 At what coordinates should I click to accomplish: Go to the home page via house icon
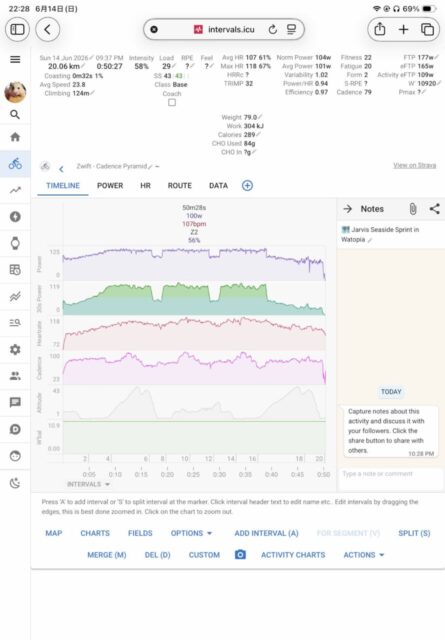[x=15, y=137]
